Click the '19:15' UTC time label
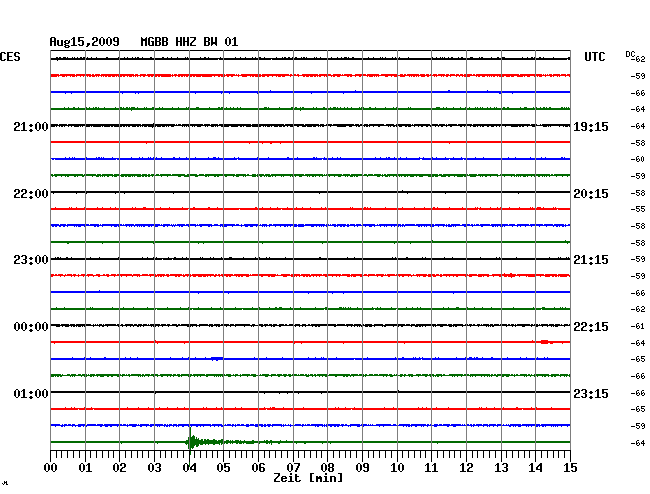Screen dimensions: 650x494 click(591, 126)
